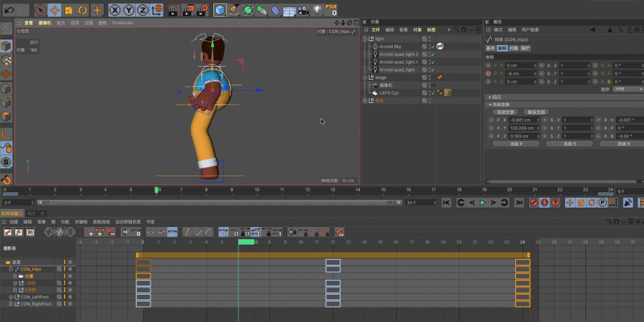Click the attributes panel back arrow icon

click(593, 30)
